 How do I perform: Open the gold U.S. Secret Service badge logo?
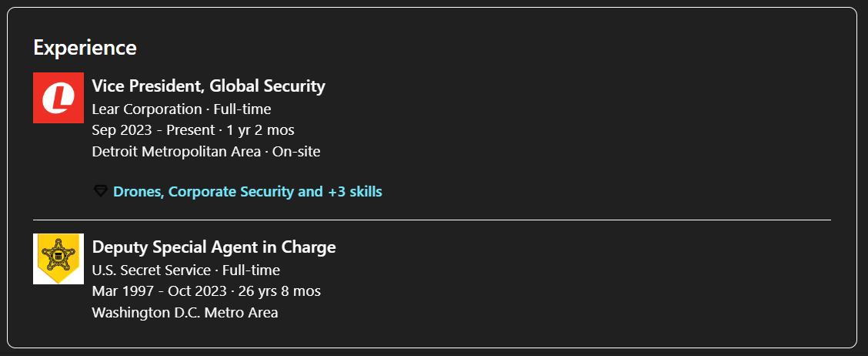pyautogui.click(x=58, y=258)
